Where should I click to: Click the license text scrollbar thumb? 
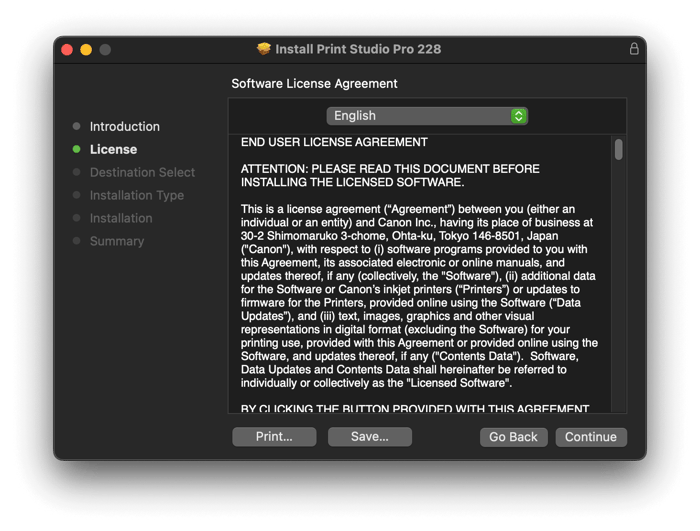click(x=618, y=149)
